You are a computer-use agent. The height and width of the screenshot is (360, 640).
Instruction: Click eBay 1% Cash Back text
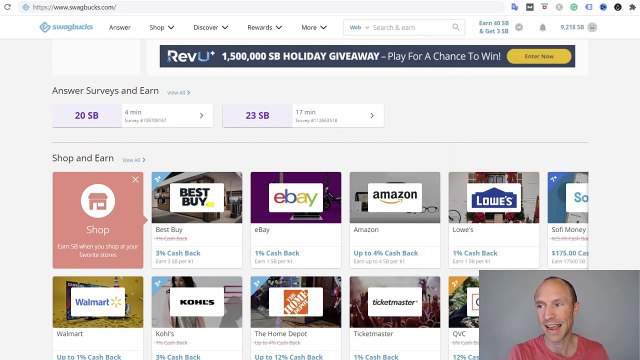click(x=277, y=253)
